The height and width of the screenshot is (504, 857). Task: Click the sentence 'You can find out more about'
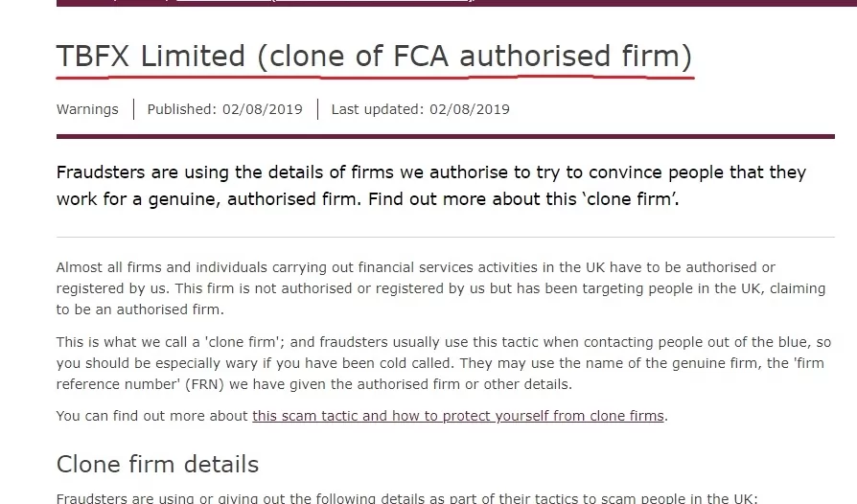click(152, 416)
